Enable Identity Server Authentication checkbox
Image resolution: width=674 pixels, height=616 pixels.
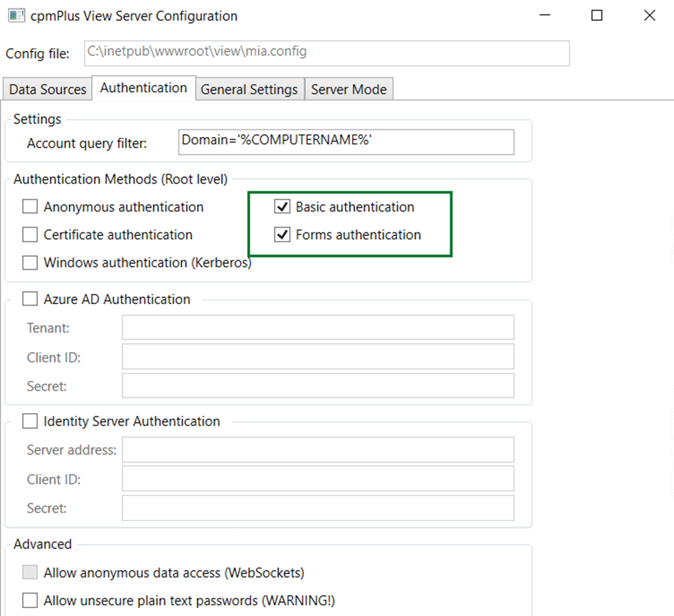29,421
